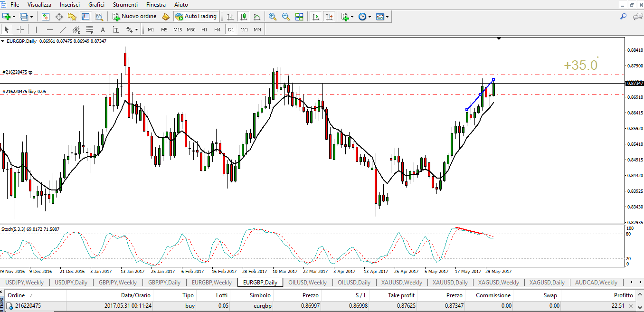This screenshot has height=312, width=644.
Task: Select the crosshair tool
Action: (x=20, y=29)
